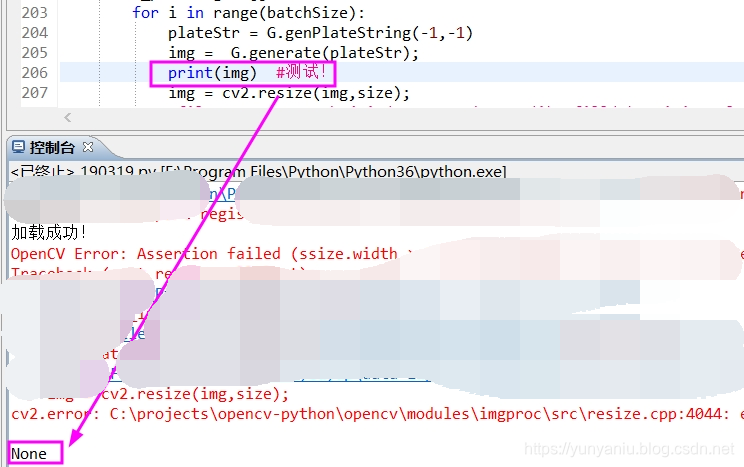Click the traceback 'cv2.resize(img,size);' console line
Screen dimensions: 744x467
pyautogui.click(x=195, y=394)
